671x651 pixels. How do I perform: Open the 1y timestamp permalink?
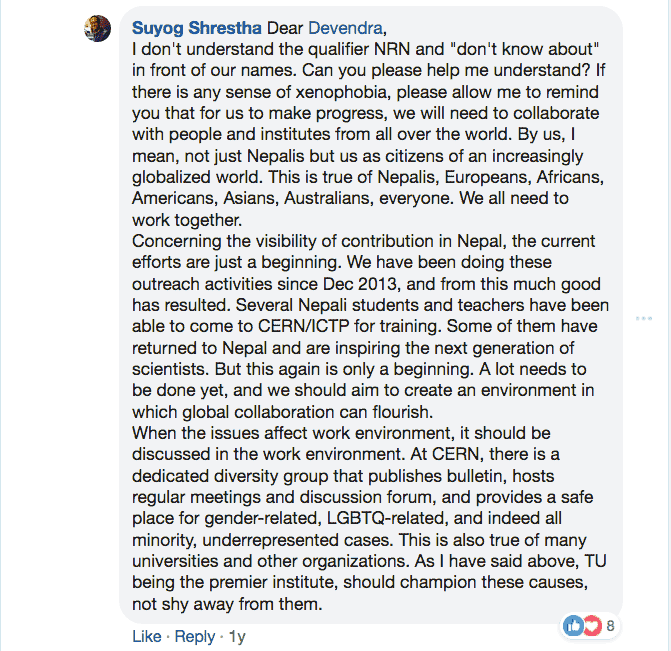[237, 636]
